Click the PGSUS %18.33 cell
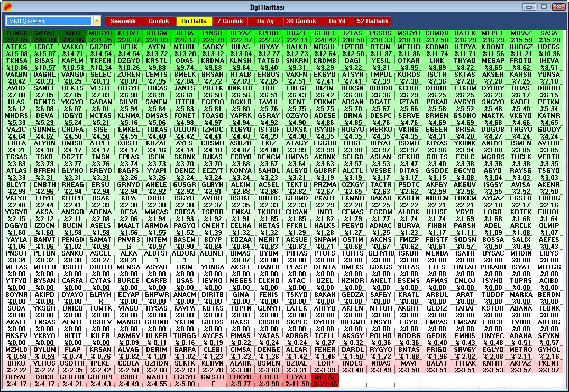Viewport: 569px width, 392px height. [381, 37]
